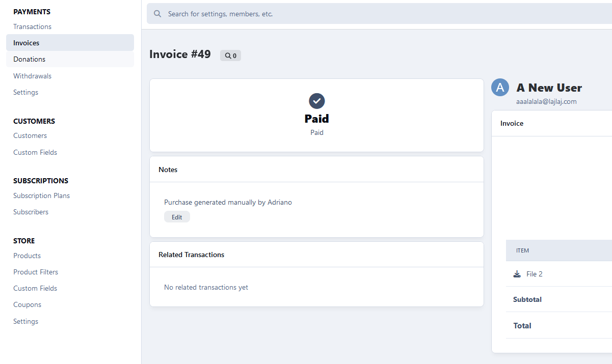The width and height of the screenshot is (612, 364).
Task: Click the user avatar with letter A
Action: coord(500,87)
